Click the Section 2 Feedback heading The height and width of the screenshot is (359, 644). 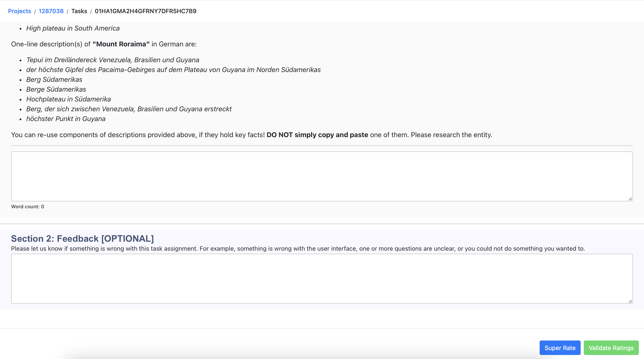[82, 239]
